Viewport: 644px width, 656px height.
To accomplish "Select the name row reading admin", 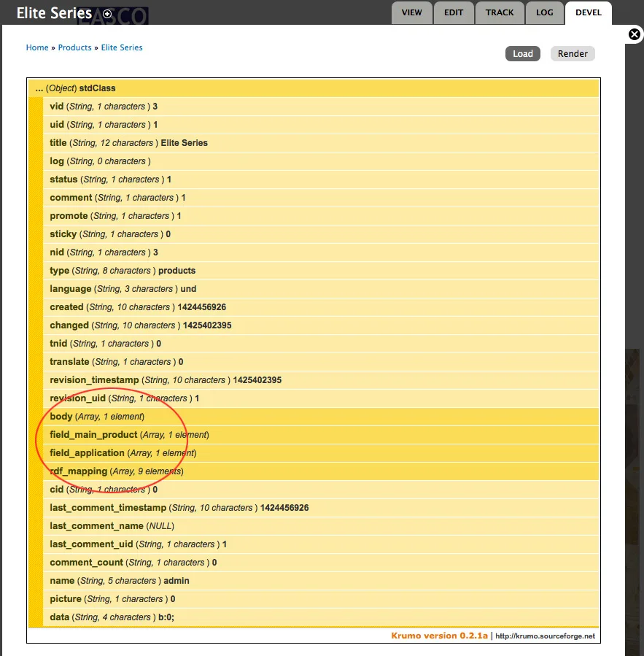I will point(321,581).
